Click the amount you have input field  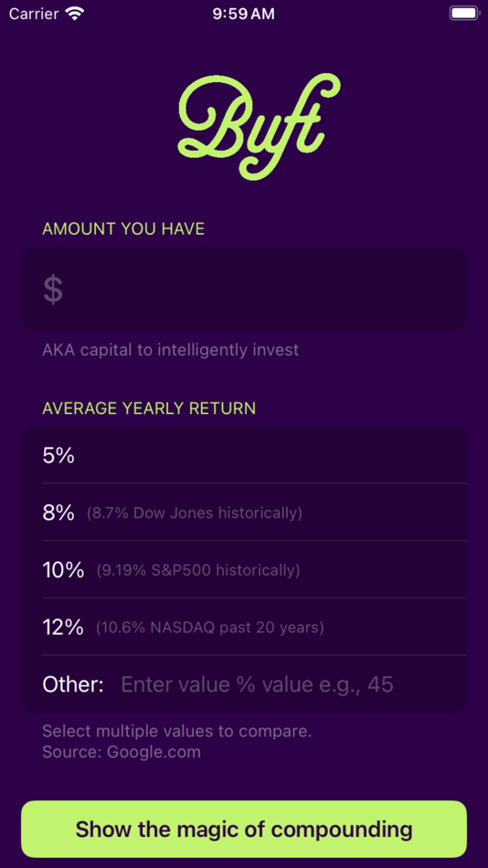pyautogui.click(x=244, y=289)
